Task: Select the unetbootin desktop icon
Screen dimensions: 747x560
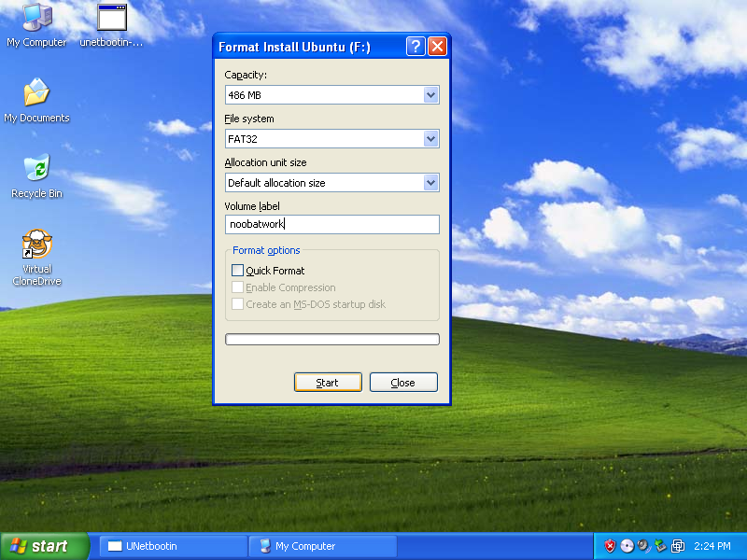Action: 111,25
